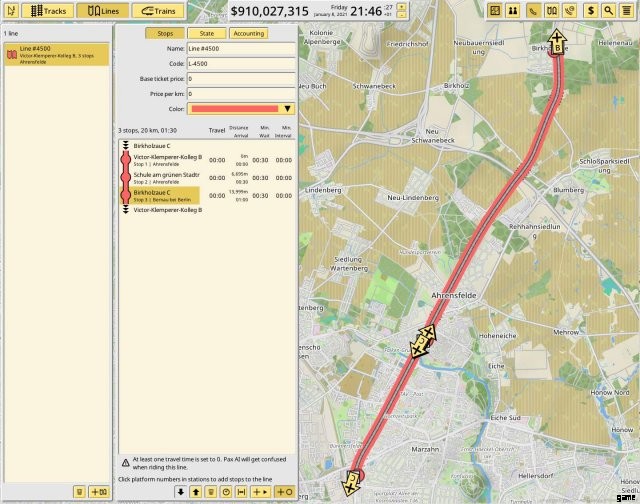
Task: Toggle the Tracks mode button
Action: [x=43, y=11]
